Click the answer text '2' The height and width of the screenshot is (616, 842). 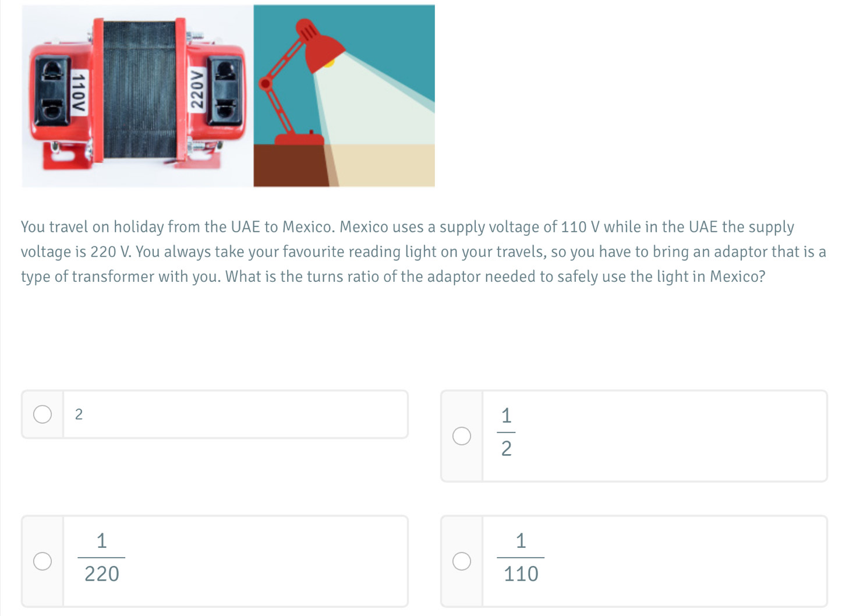pos(79,415)
